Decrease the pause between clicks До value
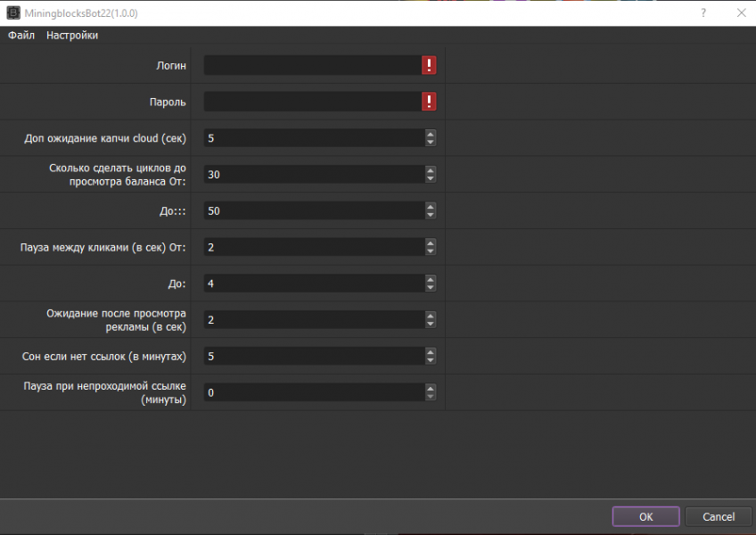This screenshot has height=535, width=756. [x=430, y=287]
